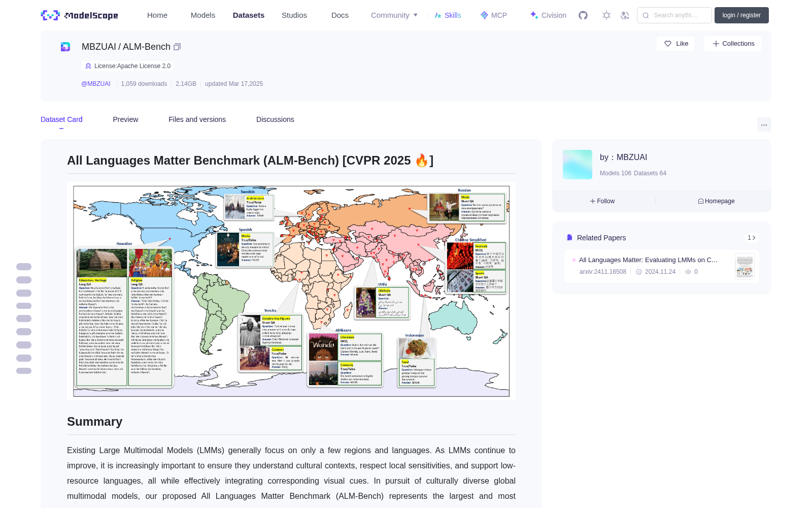The image size is (812, 508).
Task: Open the ModelScope logo homepage
Action: point(80,15)
